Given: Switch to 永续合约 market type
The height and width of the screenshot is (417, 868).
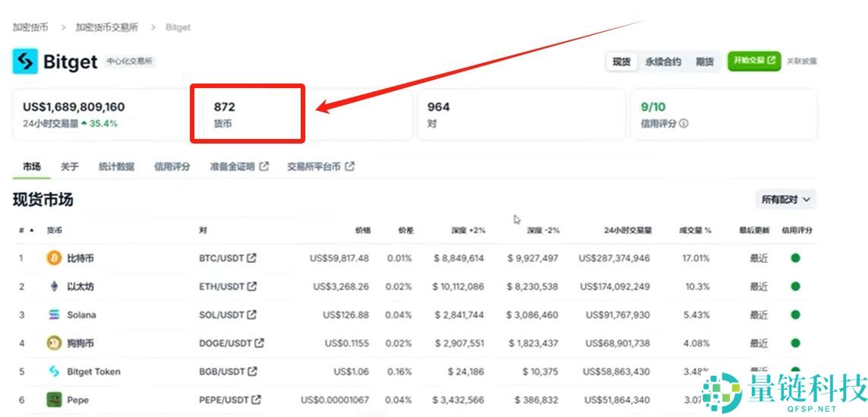Looking at the screenshot, I should [663, 62].
